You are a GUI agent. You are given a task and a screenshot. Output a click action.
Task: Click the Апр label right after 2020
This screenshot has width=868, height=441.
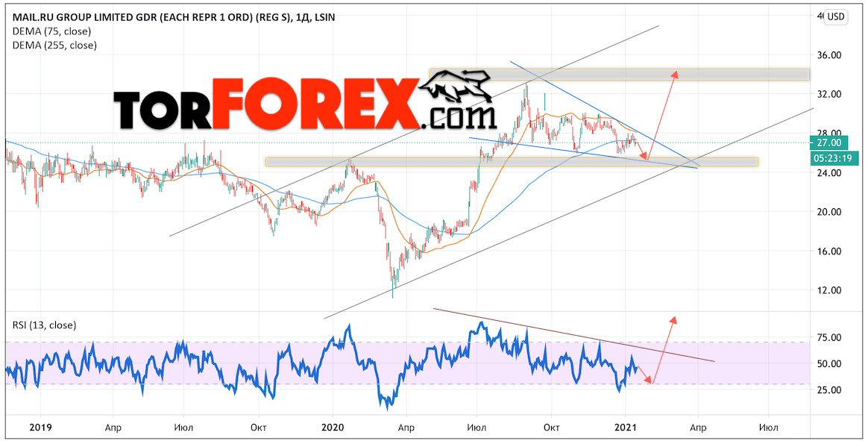point(406,428)
